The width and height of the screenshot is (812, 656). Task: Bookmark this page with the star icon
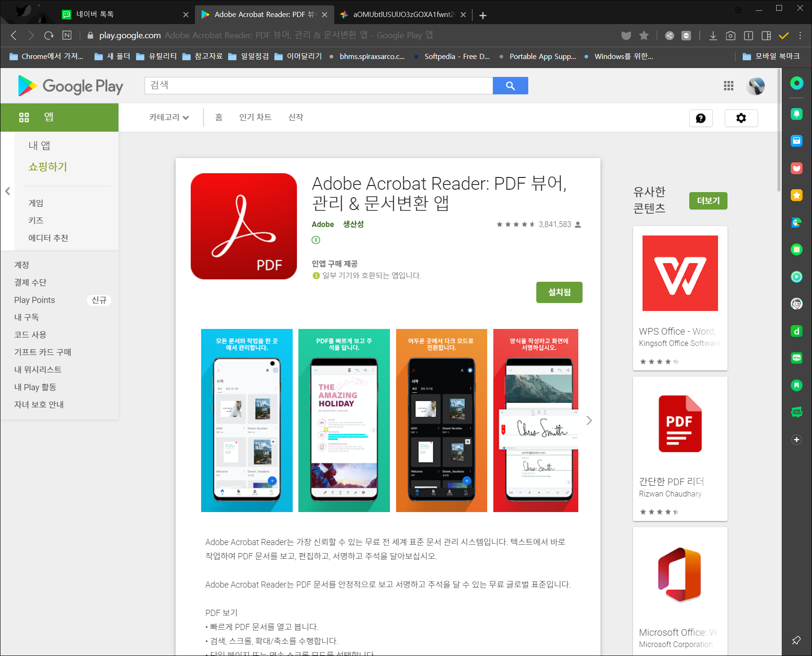click(644, 35)
